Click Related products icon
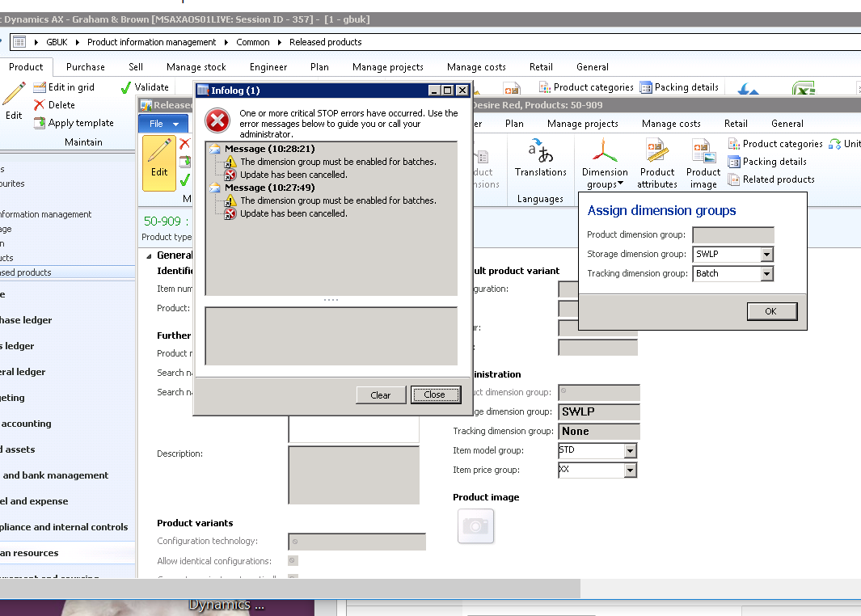The height and width of the screenshot is (616, 861). pyautogui.click(x=734, y=179)
